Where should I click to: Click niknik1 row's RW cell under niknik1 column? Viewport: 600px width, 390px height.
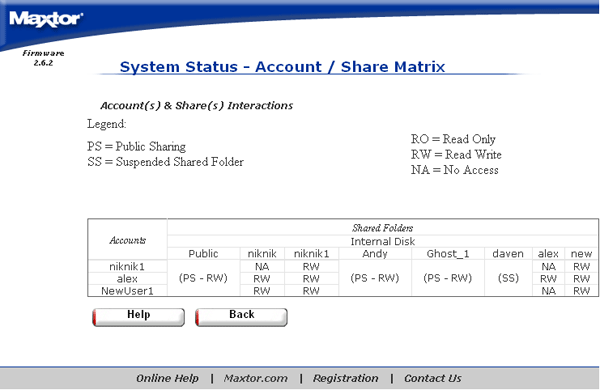point(311,266)
